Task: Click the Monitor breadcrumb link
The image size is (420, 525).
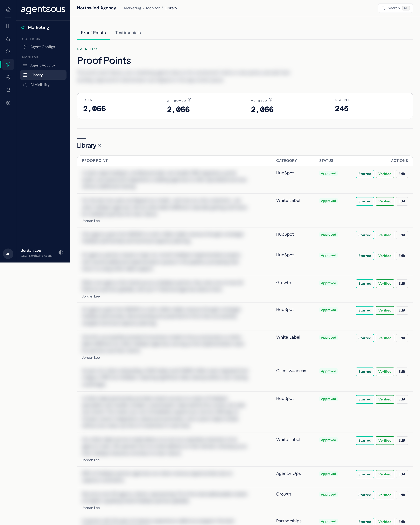Action: point(153,8)
